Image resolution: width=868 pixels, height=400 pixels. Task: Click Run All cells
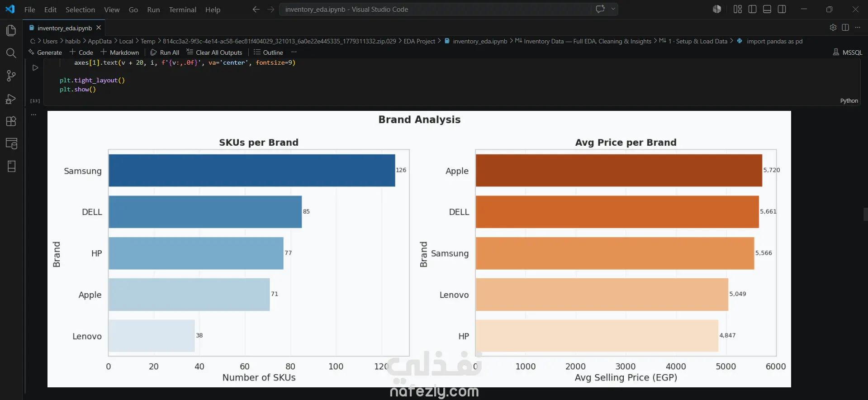point(165,52)
